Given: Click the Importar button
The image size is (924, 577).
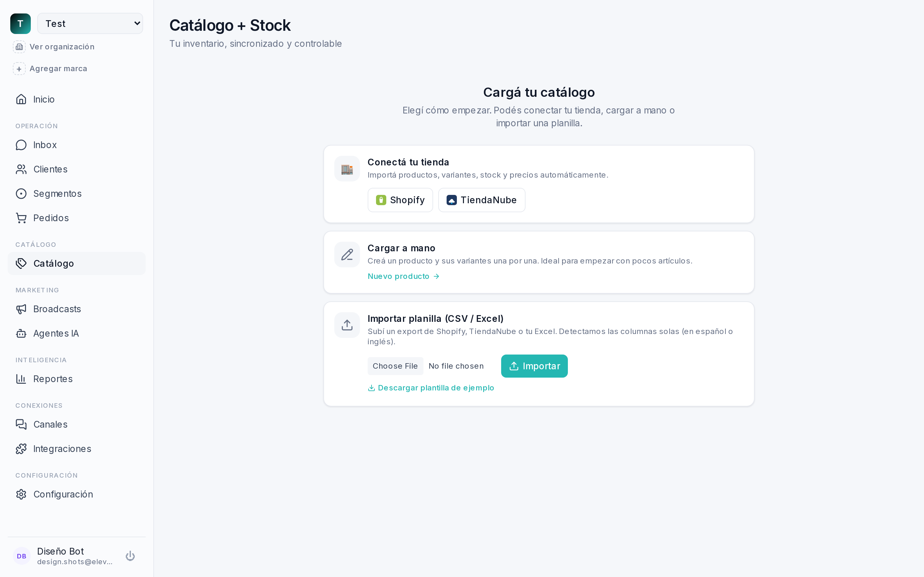Looking at the screenshot, I should coord(534,366).
